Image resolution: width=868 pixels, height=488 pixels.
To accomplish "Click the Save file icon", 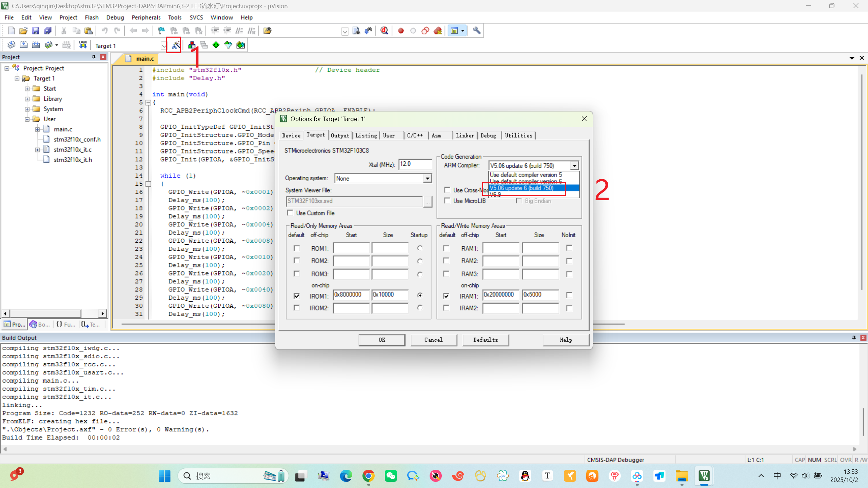I will pos(35,31).
